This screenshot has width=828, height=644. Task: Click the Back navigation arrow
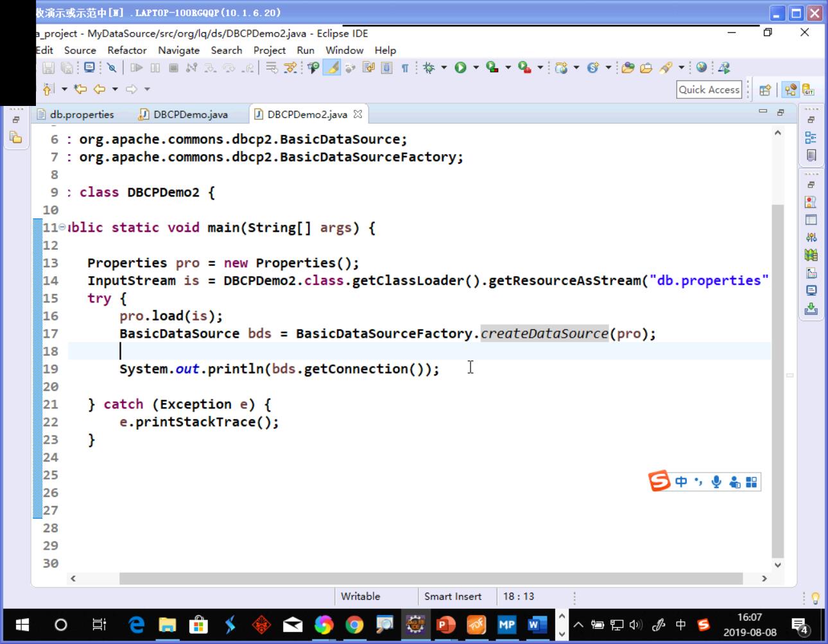[99, 89]
